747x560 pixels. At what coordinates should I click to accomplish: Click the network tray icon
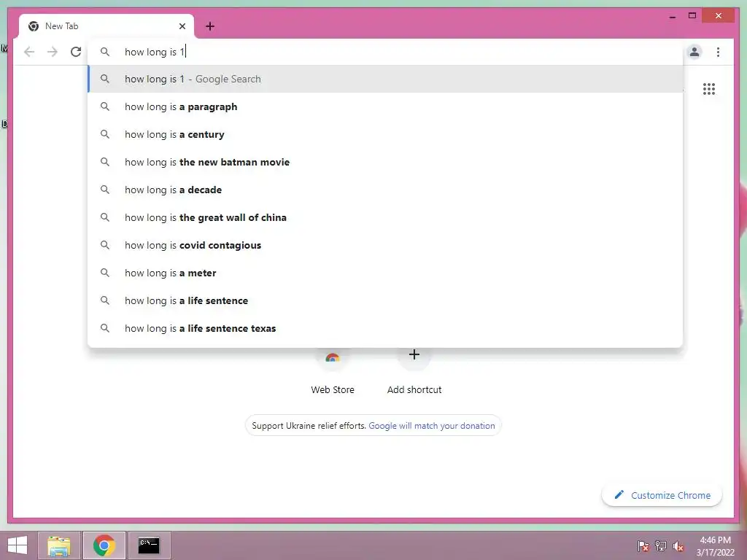click(661, 545)
